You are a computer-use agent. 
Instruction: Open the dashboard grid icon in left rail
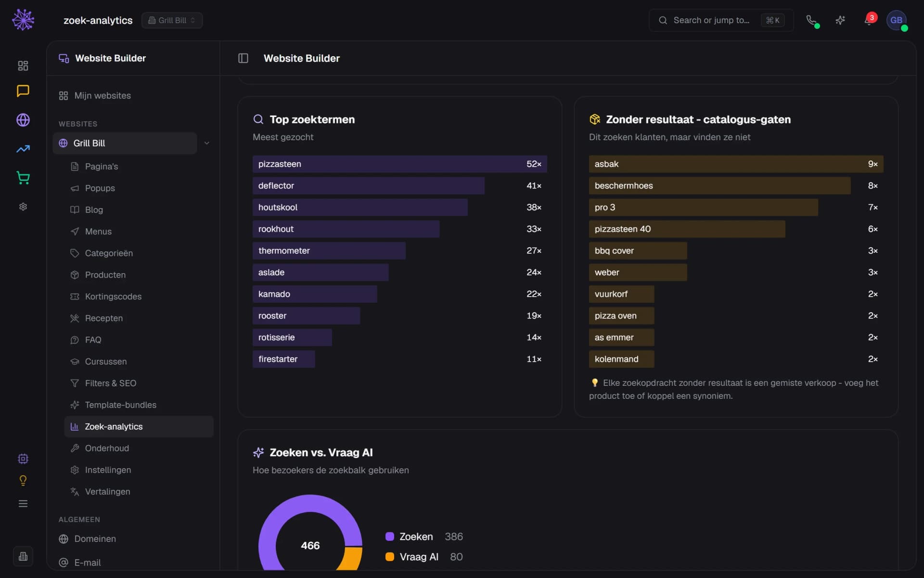[23, 66]
